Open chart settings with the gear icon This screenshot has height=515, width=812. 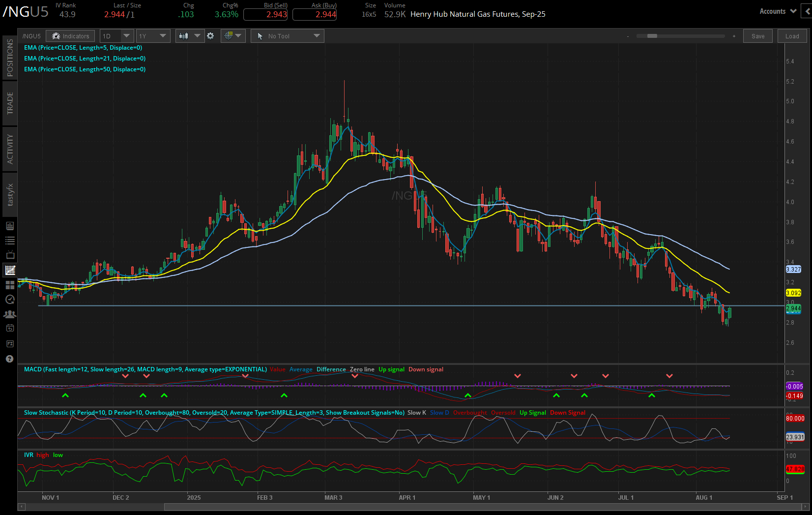pyautogui.click(x=210, y=35)
